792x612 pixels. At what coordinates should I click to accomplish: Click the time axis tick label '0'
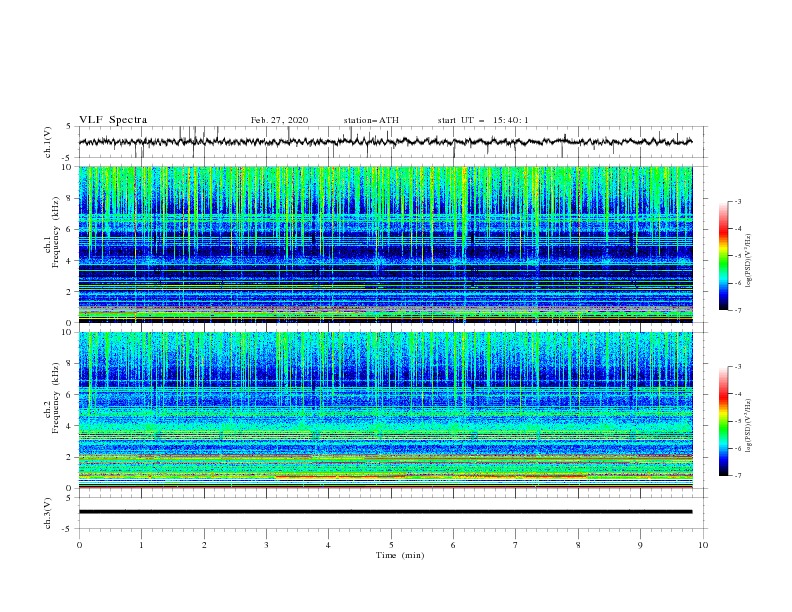[79, 545]
